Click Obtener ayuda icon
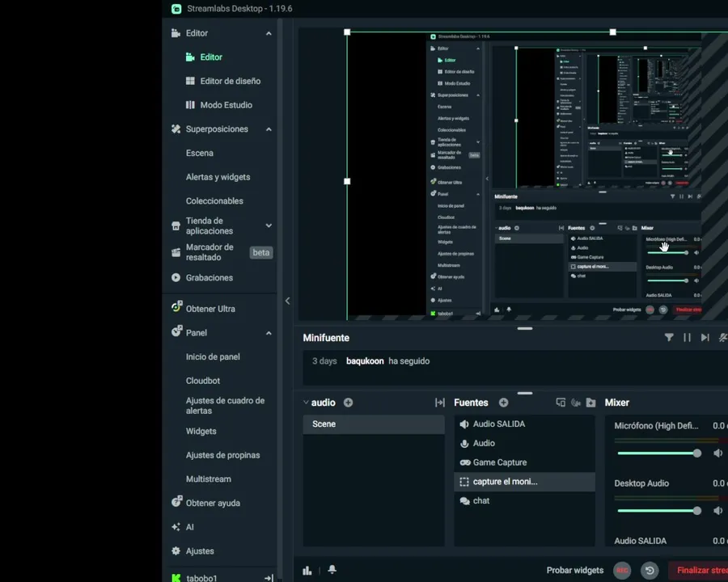Image resolution: width=728 pixels, height=582 pixels. (x=176, y=501)
